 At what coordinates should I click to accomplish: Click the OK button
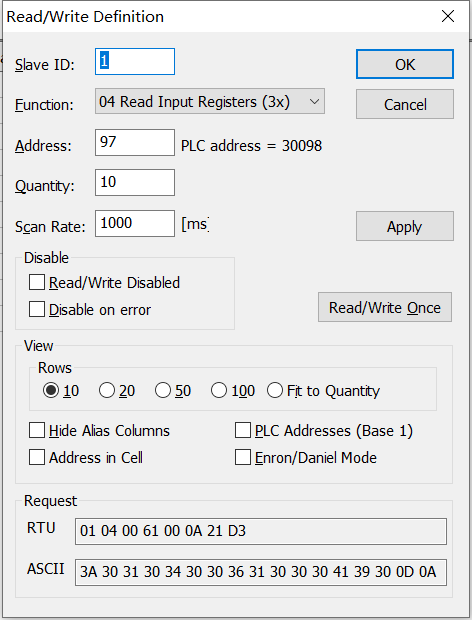pyautogui.click(x=404, y=64)
